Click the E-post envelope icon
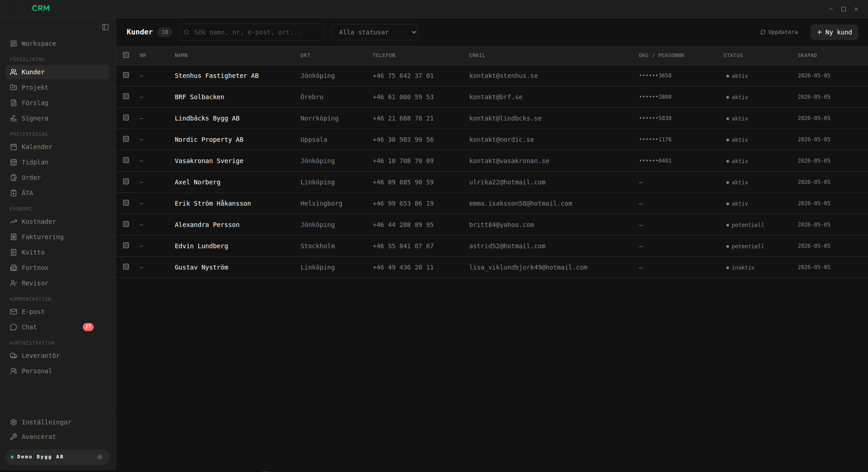 pos(14,312)
